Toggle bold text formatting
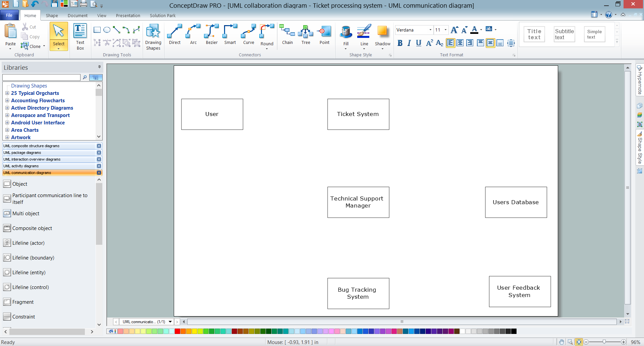Screen dimensions: 644x346 click(400, 43)
